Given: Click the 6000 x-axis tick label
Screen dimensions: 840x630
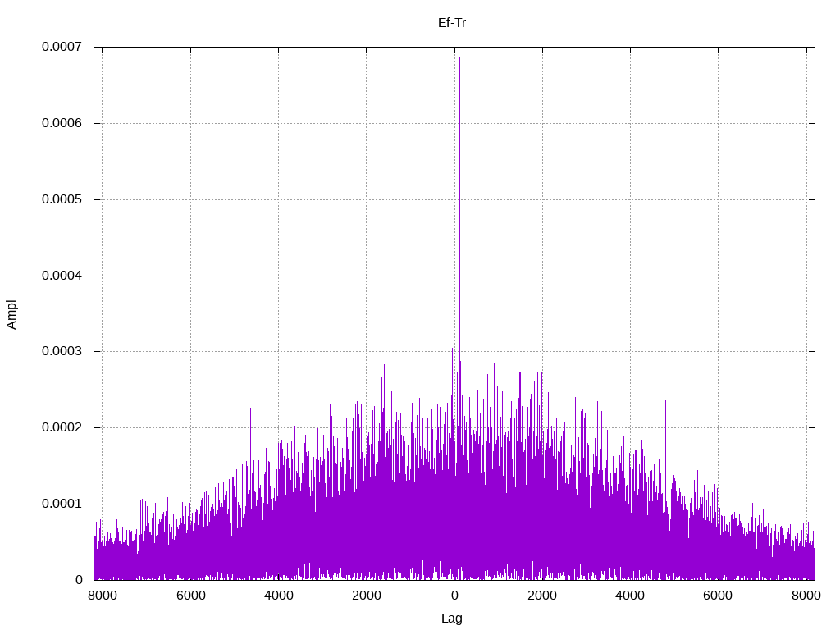Looking at the screenshot, I should tap(718, 596).
